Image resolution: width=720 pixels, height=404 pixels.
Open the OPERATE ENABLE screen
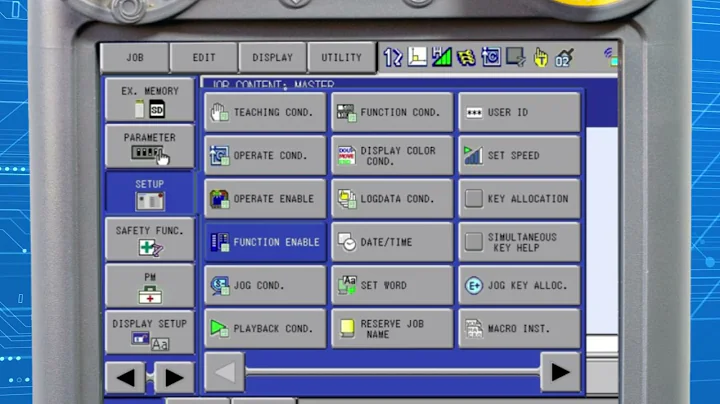point(265,198)
